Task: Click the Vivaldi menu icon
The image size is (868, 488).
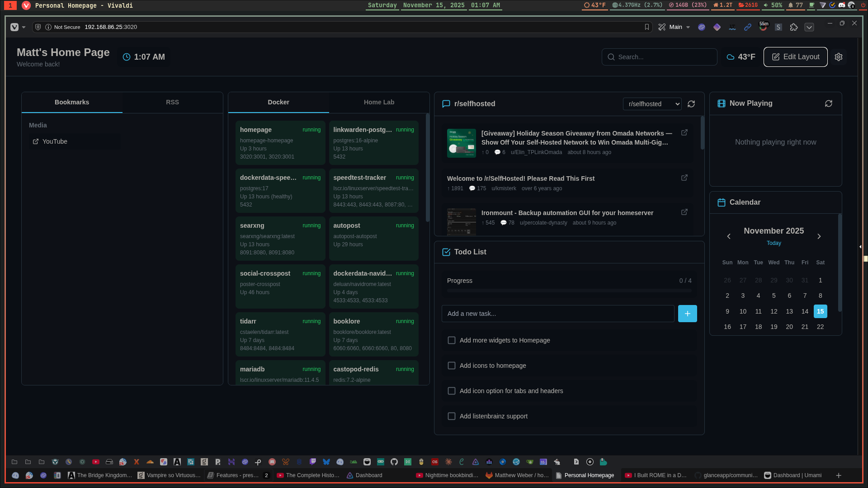Action: point(14,27)
